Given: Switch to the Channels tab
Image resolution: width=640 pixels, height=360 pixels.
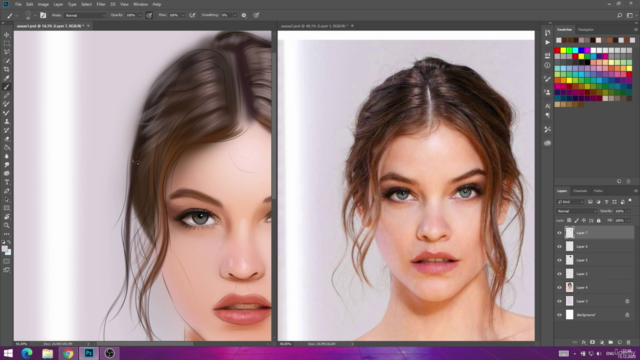Looking at the screenshot, I should [580, 191].
